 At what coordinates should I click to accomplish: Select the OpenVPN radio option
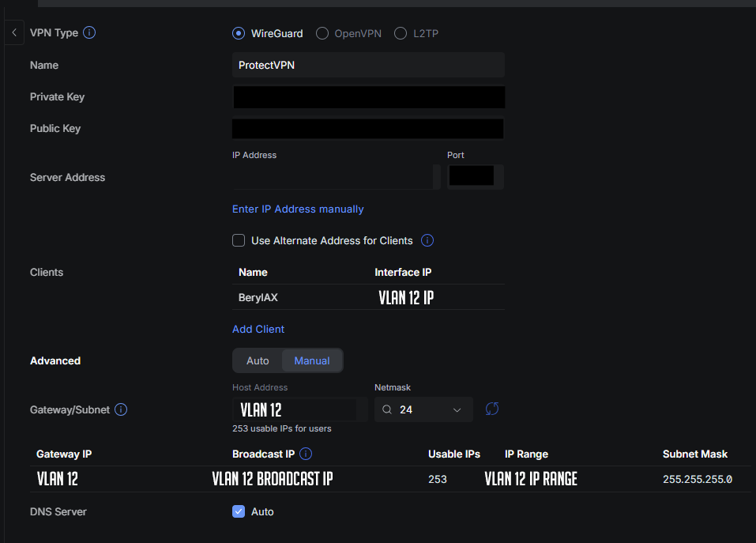[x=322, y=33]
